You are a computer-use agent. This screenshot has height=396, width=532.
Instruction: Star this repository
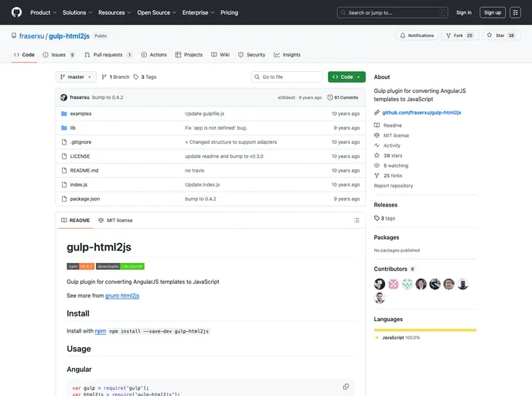[x=500, y=36]
